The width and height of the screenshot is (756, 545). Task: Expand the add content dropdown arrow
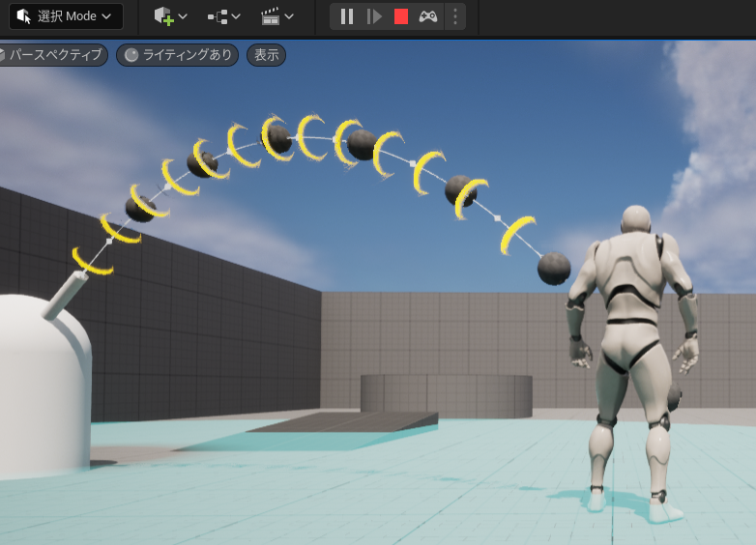click(183, 16)
